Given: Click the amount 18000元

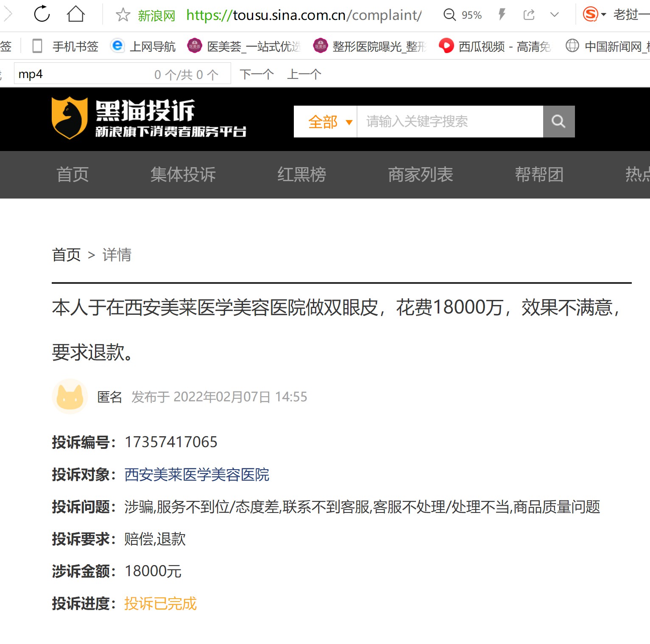Looking at the screenshot, I should click(153, 571).
